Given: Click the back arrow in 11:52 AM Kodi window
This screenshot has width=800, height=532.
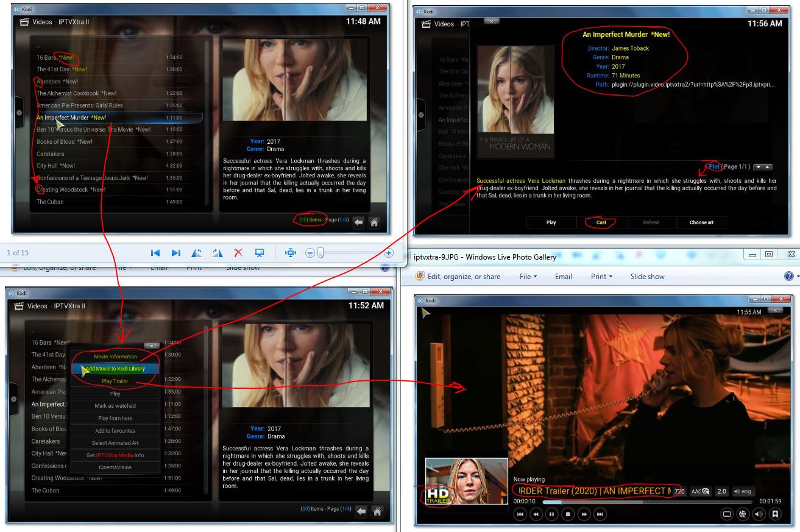Looking at the screenshot, I should [361, 511].
